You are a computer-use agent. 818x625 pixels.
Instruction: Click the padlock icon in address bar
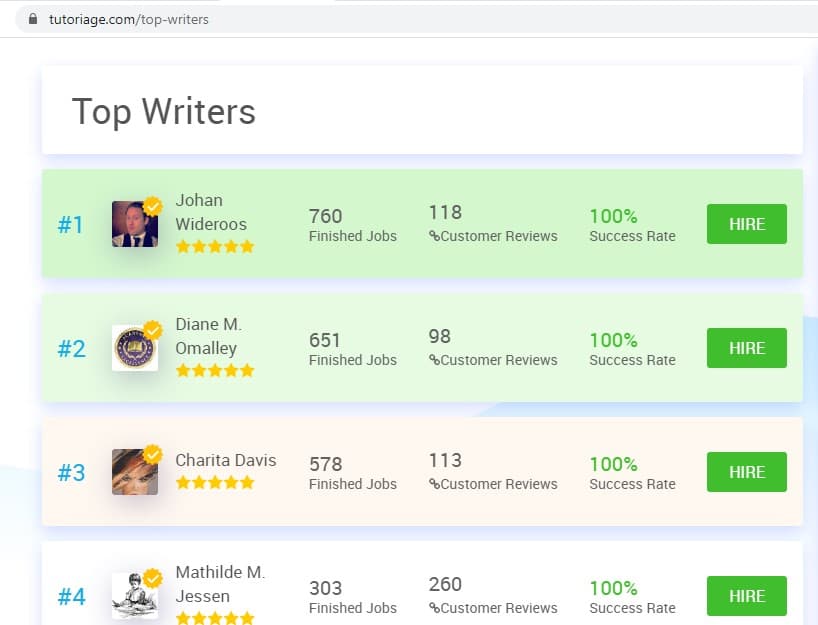(x=33, y=19)
